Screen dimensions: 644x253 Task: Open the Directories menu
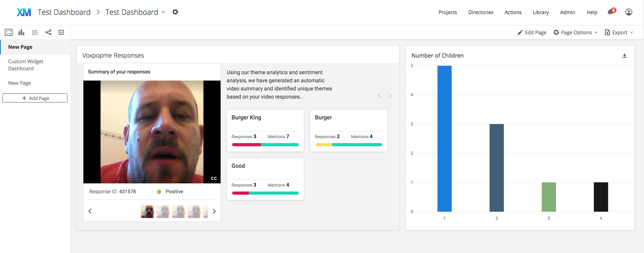pos(481,12)
